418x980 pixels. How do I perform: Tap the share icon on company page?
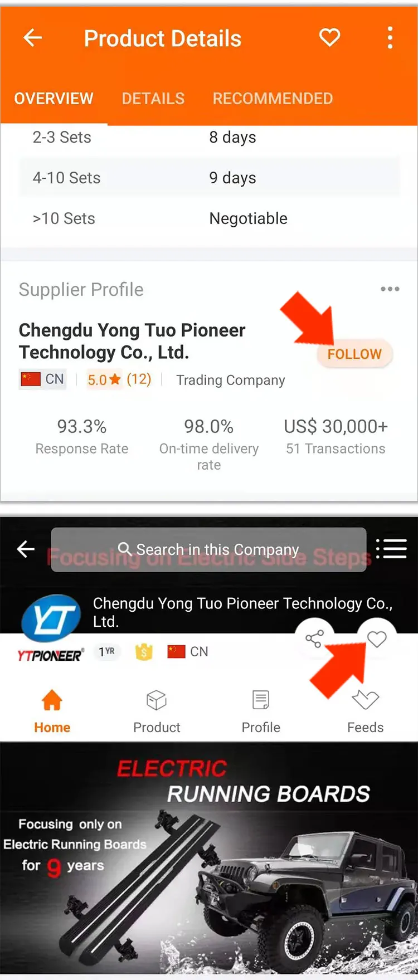point(314,638)
